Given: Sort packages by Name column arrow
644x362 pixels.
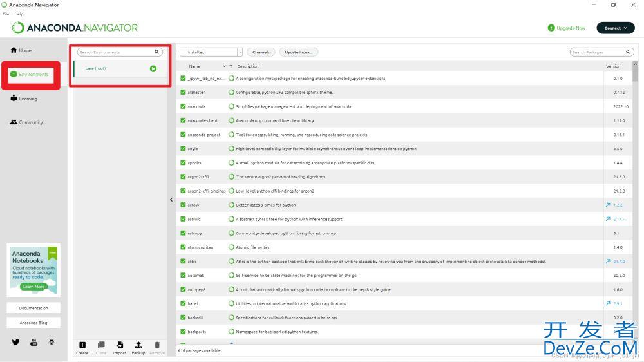Looking at the screenshot, I should coord(224,66).
